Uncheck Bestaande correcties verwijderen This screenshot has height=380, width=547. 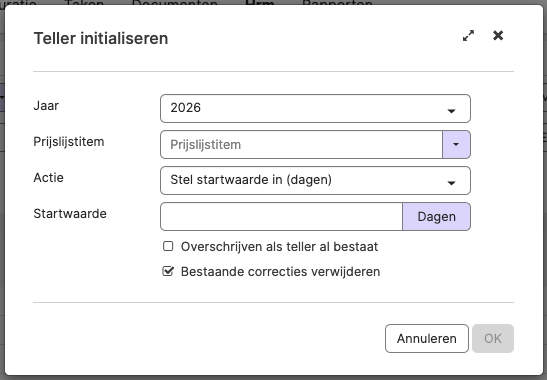pyautogui.click(x=168, y=271)
